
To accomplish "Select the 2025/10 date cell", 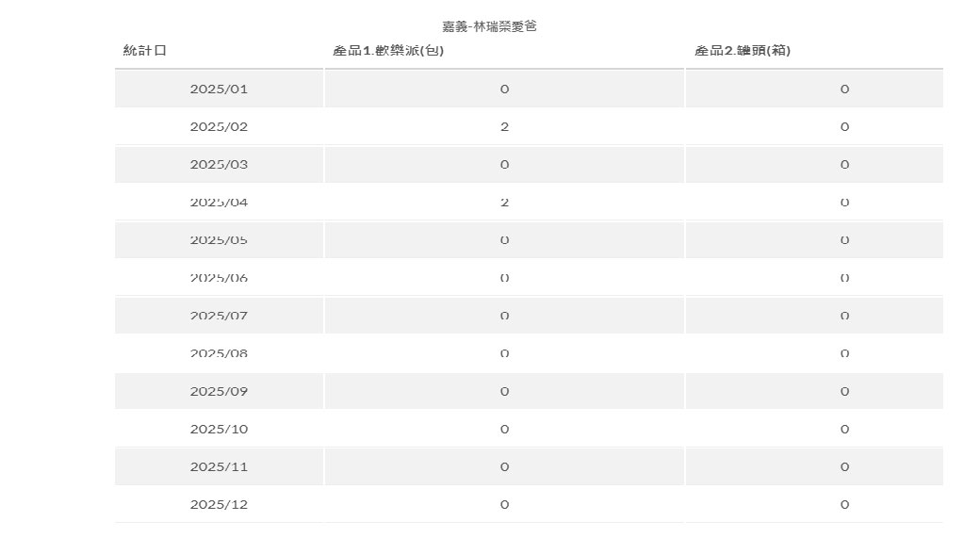I will (219, 429).
